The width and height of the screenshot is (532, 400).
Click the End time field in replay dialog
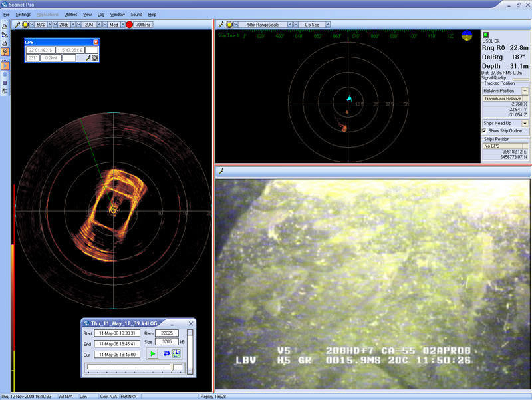[x=117, y=344]
